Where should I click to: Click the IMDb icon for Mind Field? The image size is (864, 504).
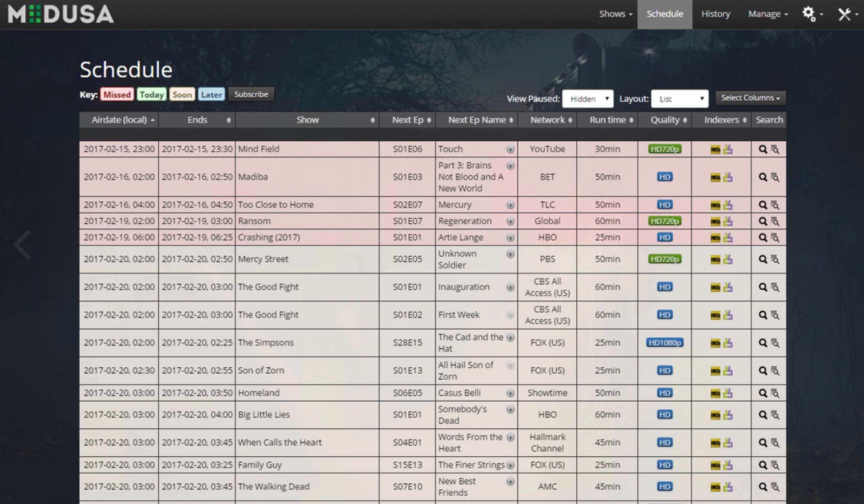[x=715, y=150]
